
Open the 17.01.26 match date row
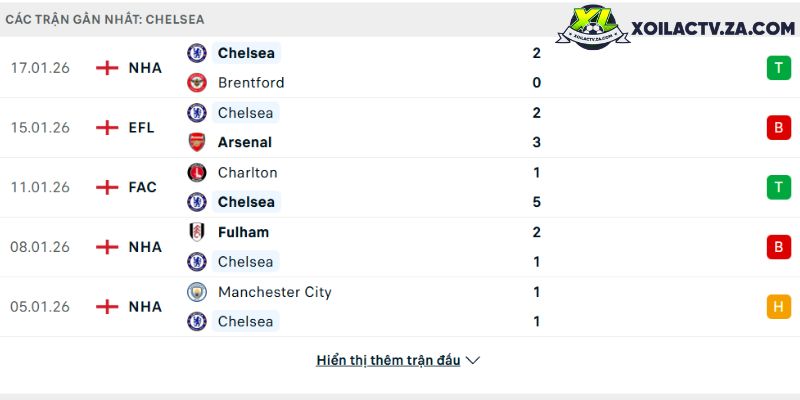40,68
